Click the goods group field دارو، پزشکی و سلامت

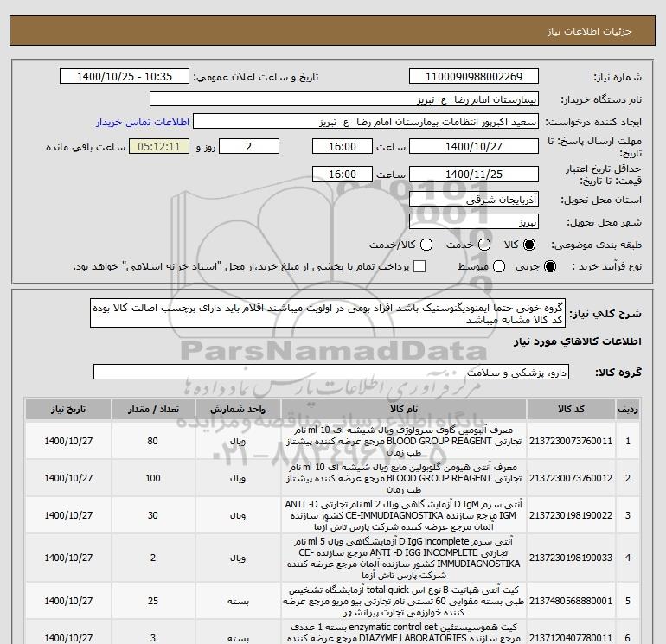pyautogui.click(x=331, y=372)
